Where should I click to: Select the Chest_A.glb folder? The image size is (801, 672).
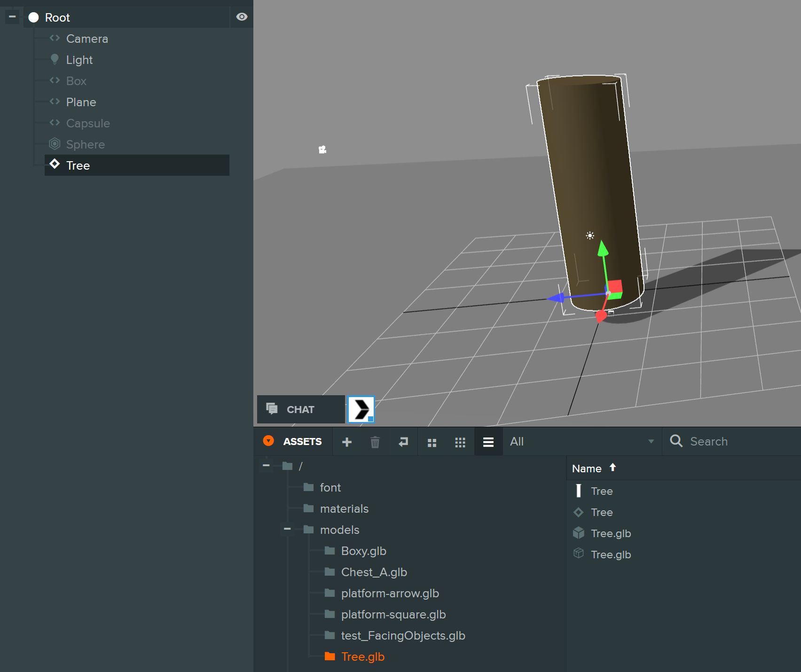pos(374,572)
